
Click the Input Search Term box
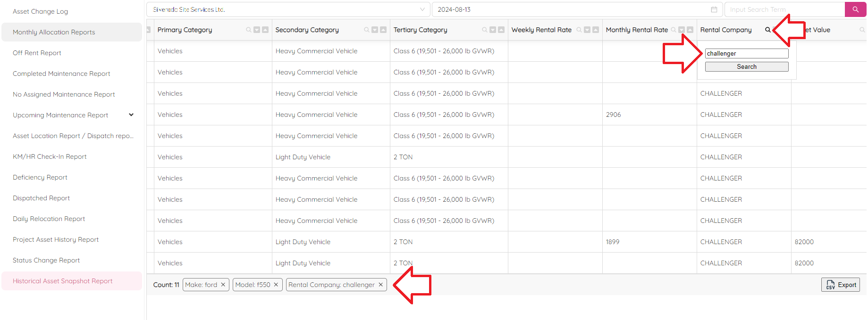784,9
